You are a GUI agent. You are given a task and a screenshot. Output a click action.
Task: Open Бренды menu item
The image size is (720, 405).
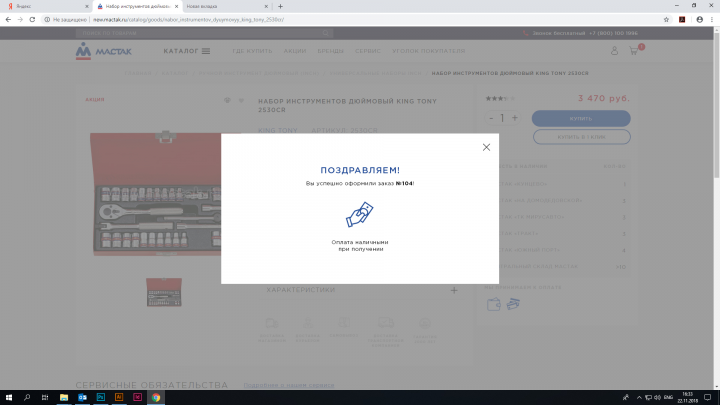click(x=331, y=51)
